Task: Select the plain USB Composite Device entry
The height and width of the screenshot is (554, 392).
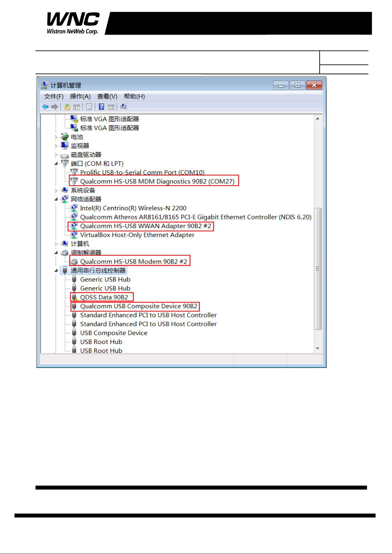Action: pyautogui.click(x=114, y=333)
